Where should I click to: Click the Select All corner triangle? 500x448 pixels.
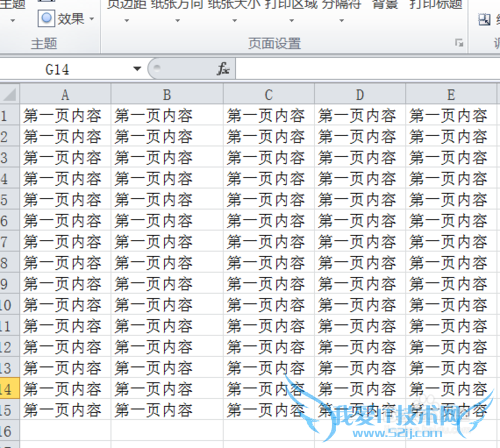tap(10, 94)
